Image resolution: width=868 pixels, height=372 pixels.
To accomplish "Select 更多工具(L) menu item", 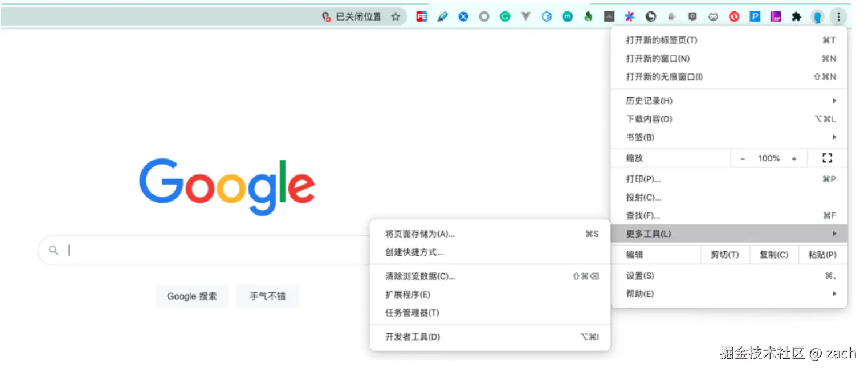I will 729,234.
